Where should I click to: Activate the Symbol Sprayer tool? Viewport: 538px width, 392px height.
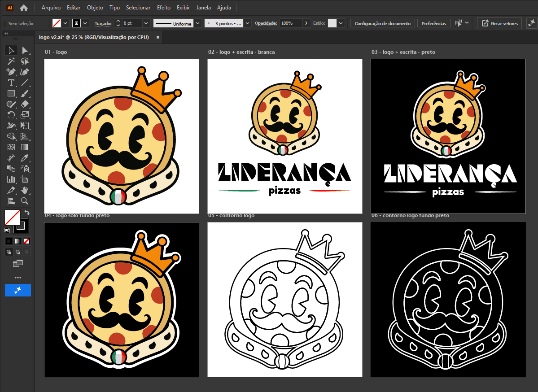pyautogui.click(x=25, y=168)
